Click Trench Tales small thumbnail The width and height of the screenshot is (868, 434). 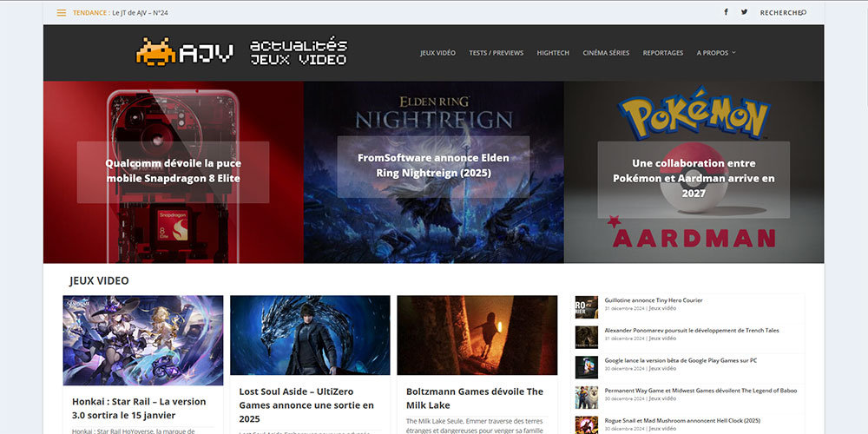pos(586,337)
